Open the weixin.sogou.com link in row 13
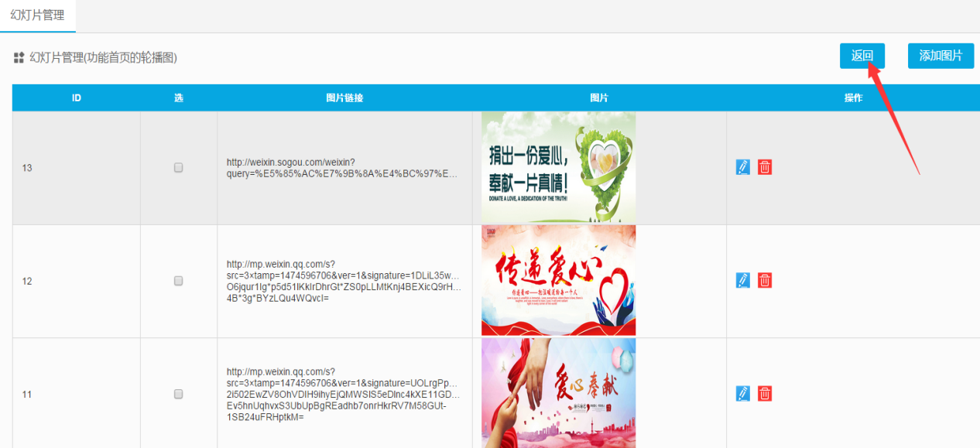The height and width of the screenshot is (448, 980). 342,168
